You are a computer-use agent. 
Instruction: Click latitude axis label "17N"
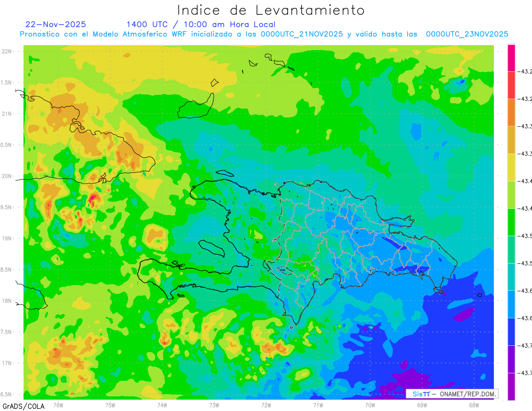pos(7,363)
